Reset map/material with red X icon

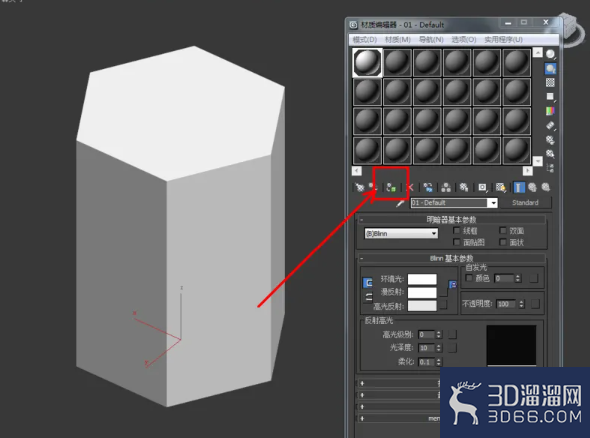tap(411, 187)
